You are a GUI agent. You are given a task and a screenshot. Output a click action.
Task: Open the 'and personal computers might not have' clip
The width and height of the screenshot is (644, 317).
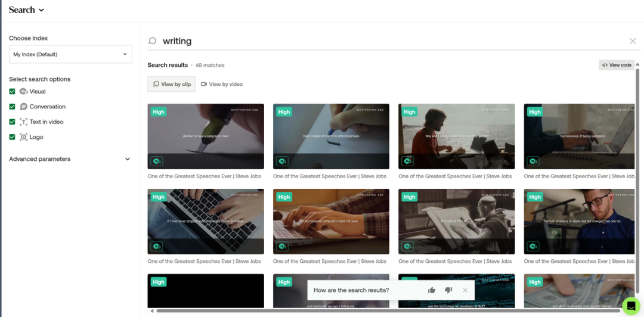point(331,221)
